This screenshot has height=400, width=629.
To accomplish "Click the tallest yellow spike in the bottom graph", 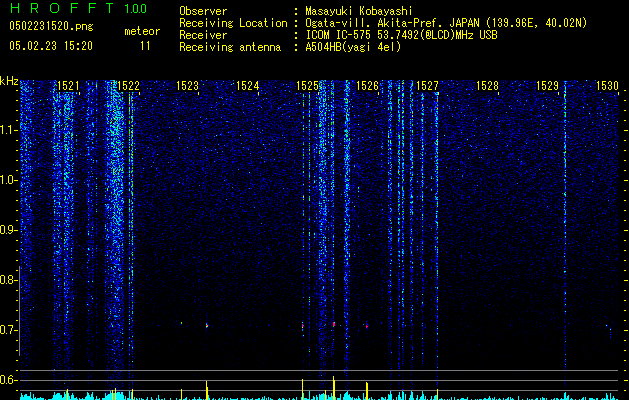I will (333, 388).
